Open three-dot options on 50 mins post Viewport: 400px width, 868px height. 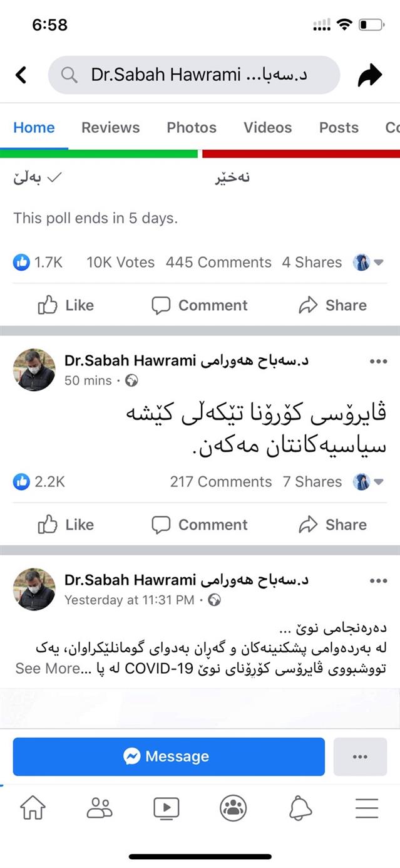point(378,362)
